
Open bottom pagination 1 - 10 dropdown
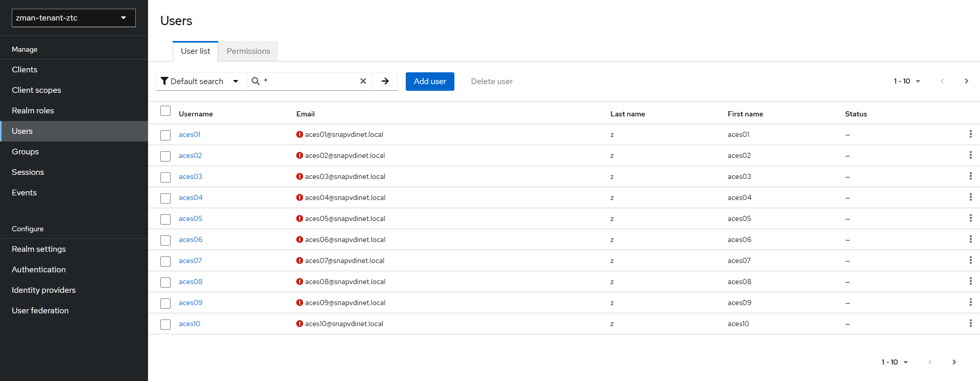tap(895, 362)
